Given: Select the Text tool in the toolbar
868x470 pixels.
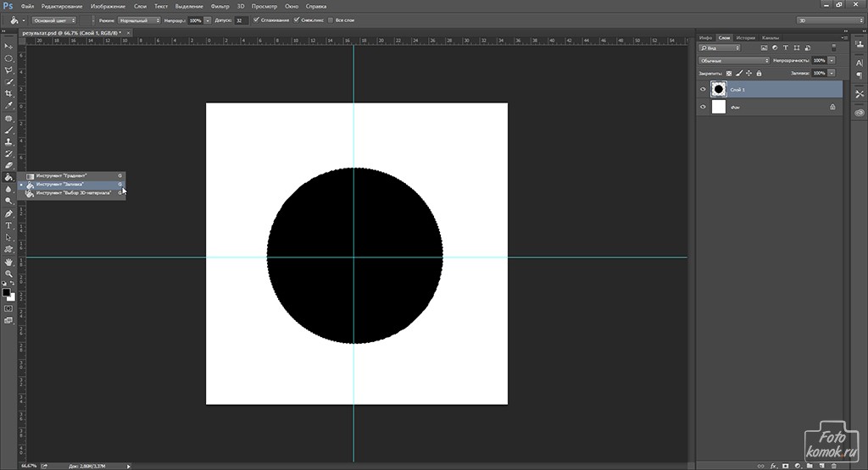Looking at the screenshot, I should coord(8,226).
